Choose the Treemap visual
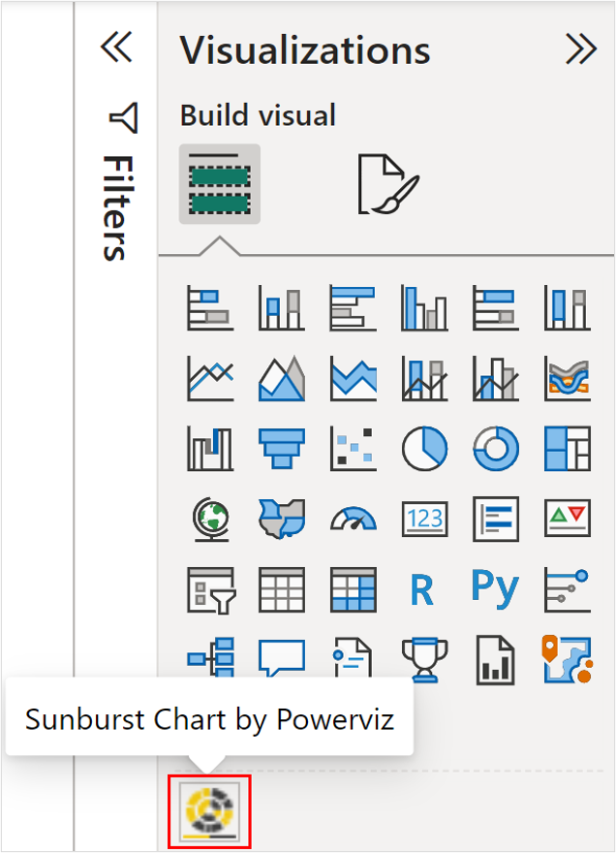 (x=568, y=449)
